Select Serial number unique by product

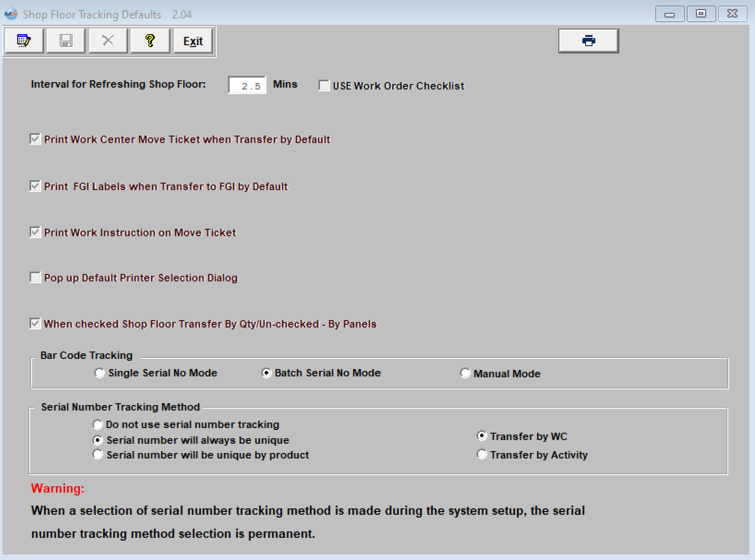pos(98,455)
